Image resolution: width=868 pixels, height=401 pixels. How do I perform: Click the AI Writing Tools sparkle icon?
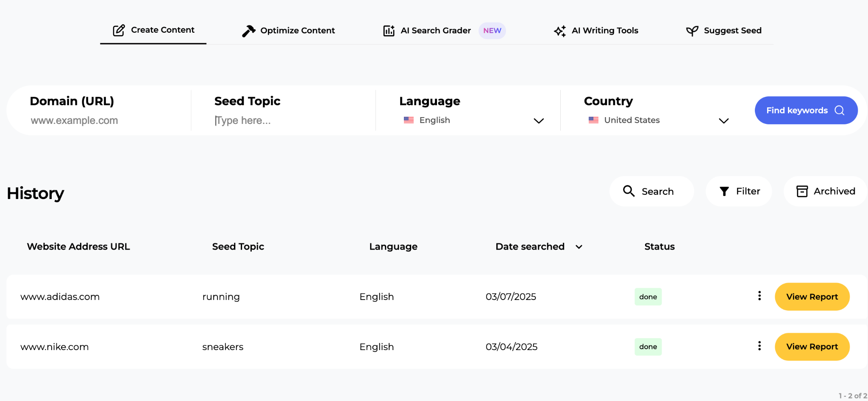(560, 31)
